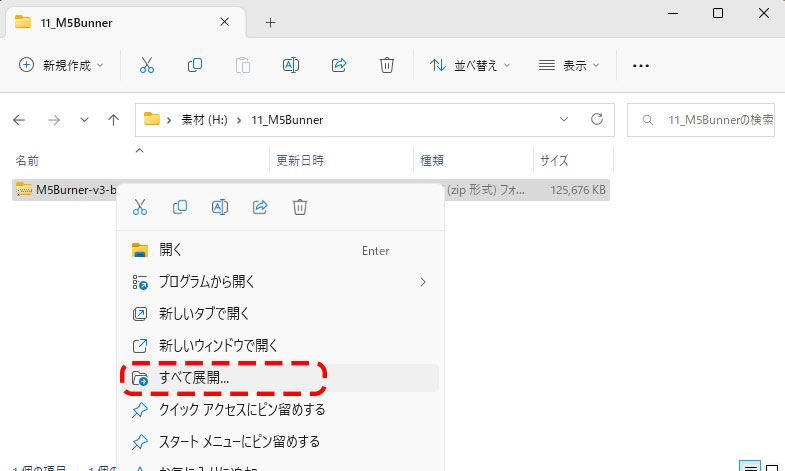The width and height of the screenshot is (785, 471).
Task: Go forward with the right arrow
Action: (x=54, y=120)
